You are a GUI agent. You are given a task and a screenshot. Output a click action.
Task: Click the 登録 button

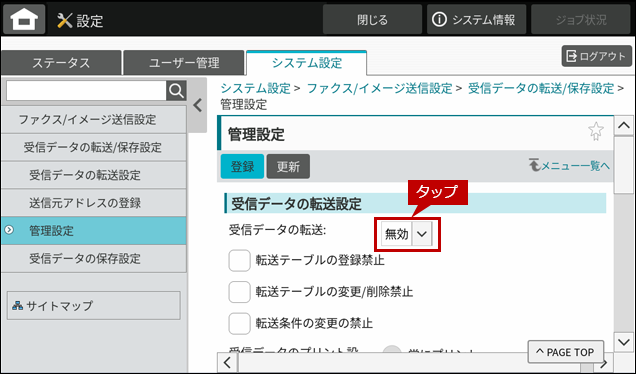point(243,166)
